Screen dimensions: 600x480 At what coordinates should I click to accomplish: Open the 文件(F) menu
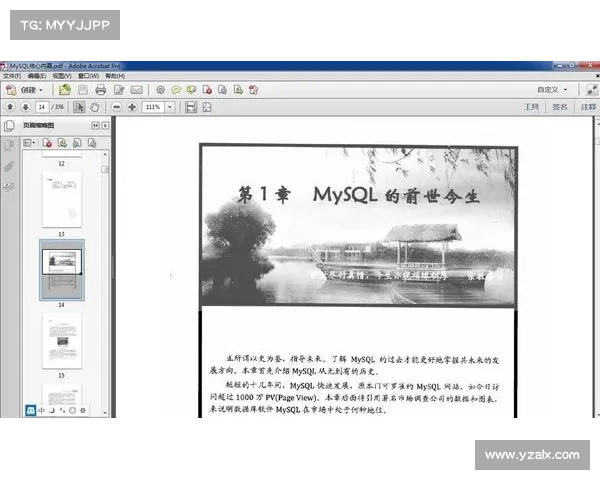coord(12,76)
